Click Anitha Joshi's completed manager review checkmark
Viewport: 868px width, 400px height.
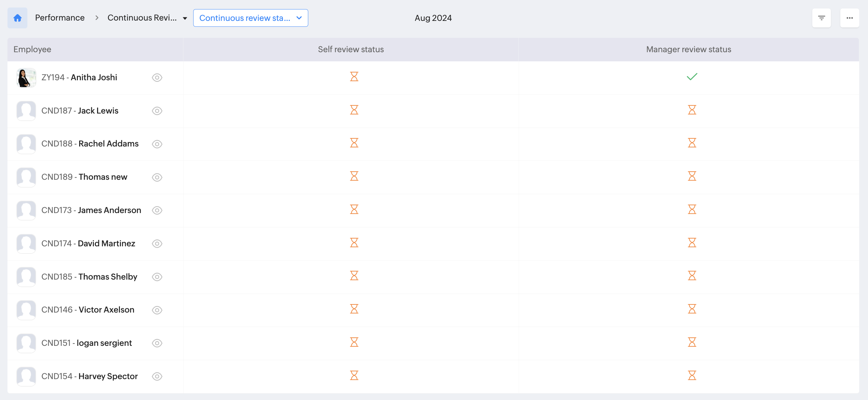[691, 77]
